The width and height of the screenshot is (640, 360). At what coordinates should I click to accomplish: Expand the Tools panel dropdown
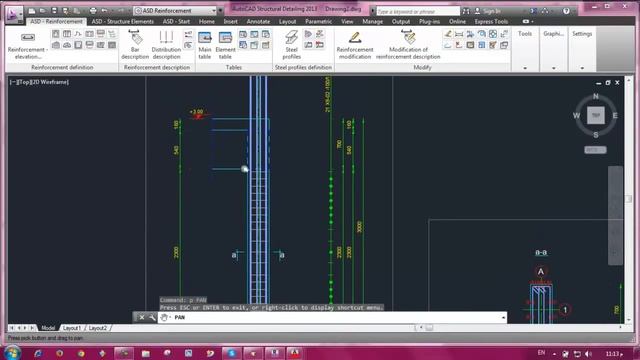pyautogui.click(x=525, y=68)
